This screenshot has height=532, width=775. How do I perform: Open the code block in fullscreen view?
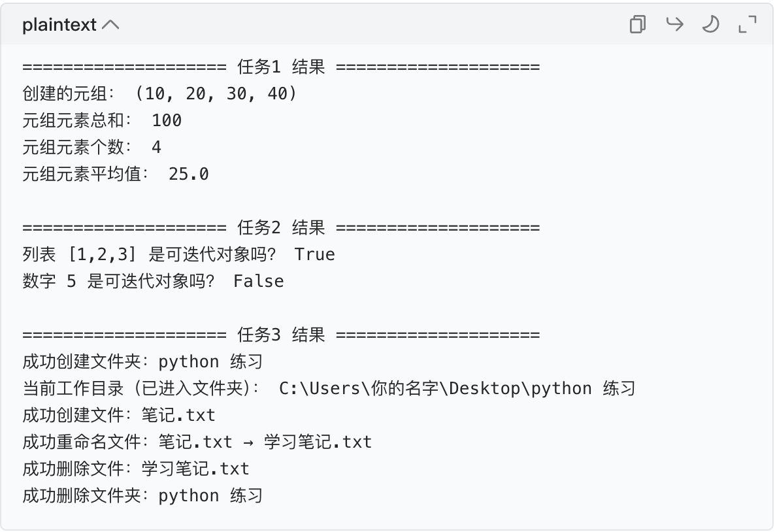click(747, 24)
